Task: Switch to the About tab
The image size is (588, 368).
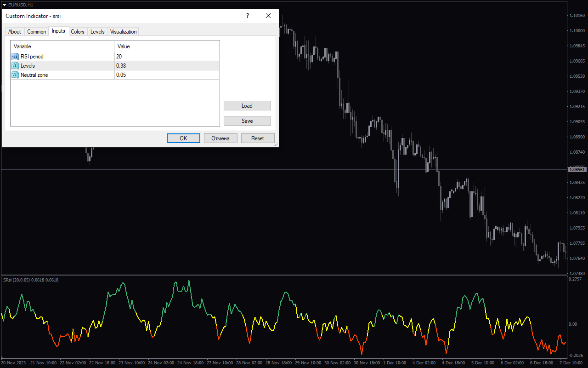Action: (x=15, y=32)
